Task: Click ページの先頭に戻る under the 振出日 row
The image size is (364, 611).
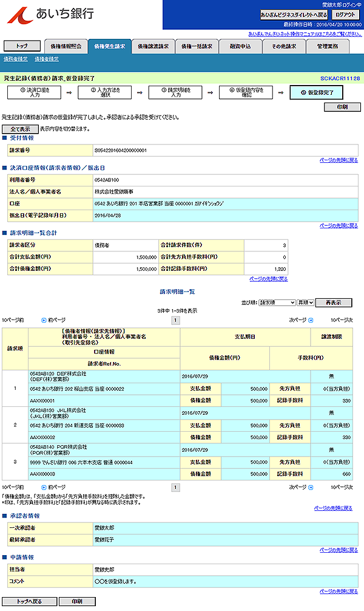Action: pyautogui.click(x=339, y=225)
